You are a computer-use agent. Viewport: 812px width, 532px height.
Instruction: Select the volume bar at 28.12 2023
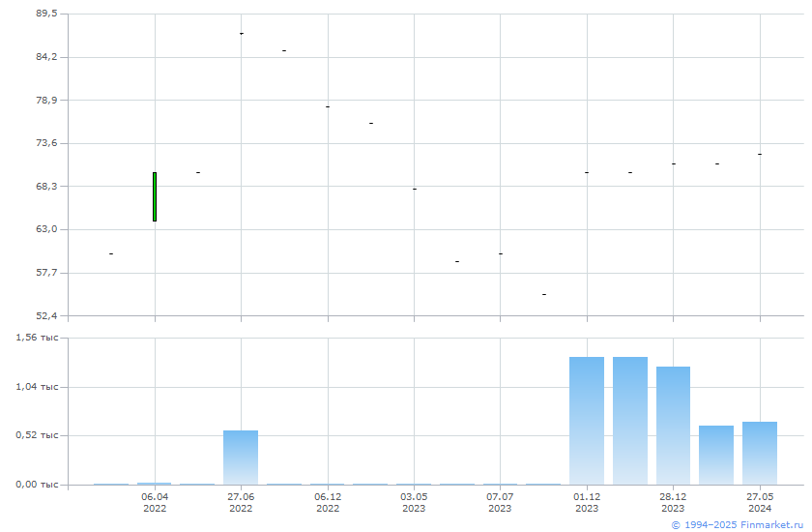point(673,426)
